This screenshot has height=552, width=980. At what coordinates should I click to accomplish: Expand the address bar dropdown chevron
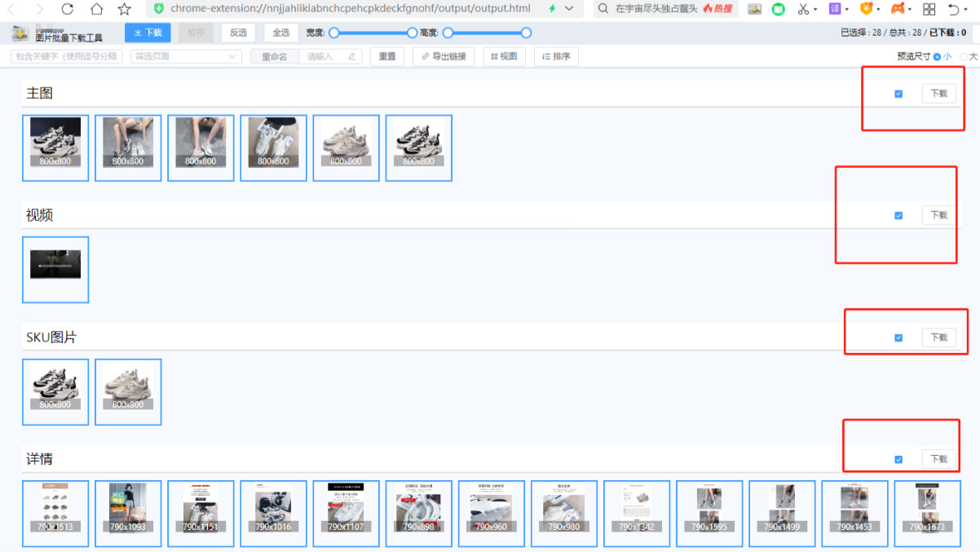pyautogui.click(x=569, y=9)
